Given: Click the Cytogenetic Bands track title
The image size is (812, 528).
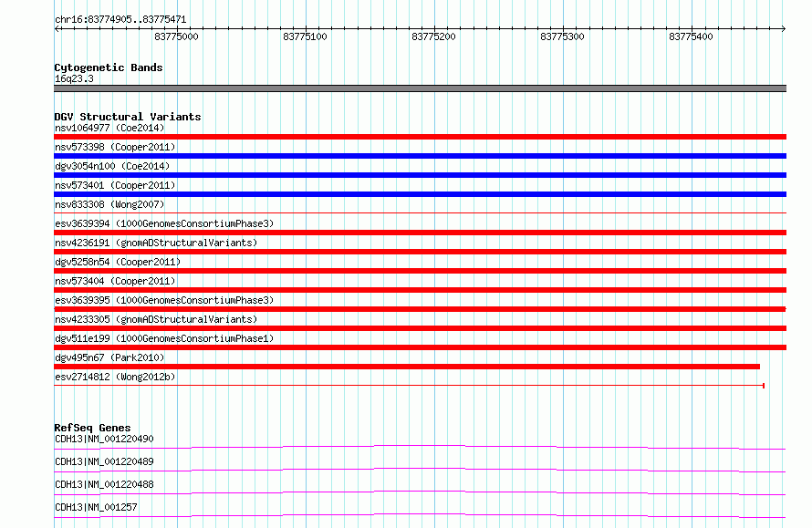Looking at the screenshot, I should pos(109,67).
